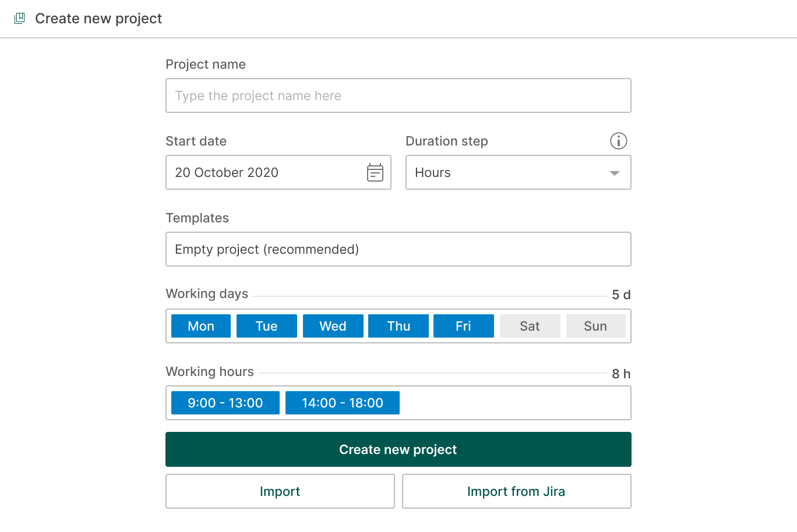
Task: Click the project name input field
Action: [x=398, y=95]
